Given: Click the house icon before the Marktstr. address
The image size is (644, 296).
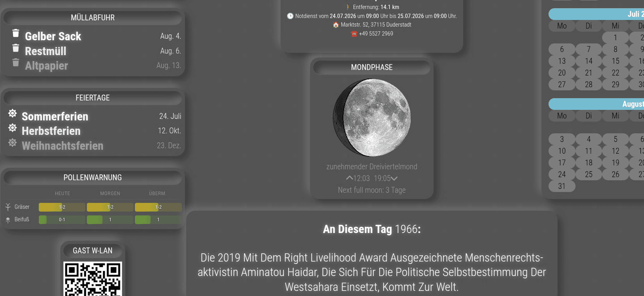Looking at the screenshot, I should coord(336,25).
